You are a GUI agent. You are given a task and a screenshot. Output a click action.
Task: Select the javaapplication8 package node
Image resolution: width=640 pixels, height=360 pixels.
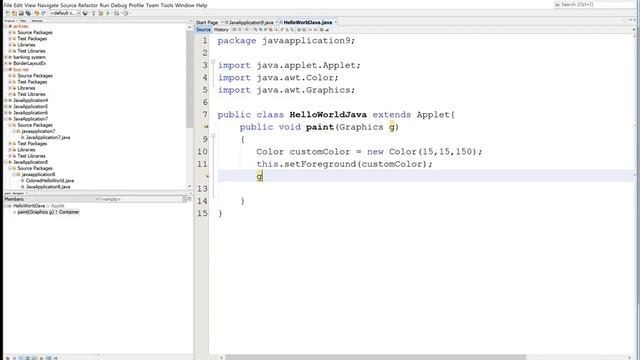[x=38, y=174]
